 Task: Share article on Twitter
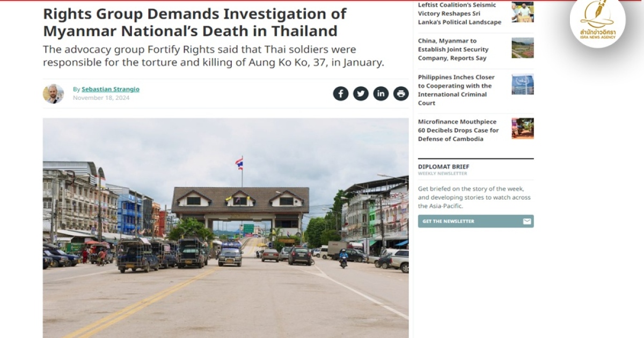361,94
